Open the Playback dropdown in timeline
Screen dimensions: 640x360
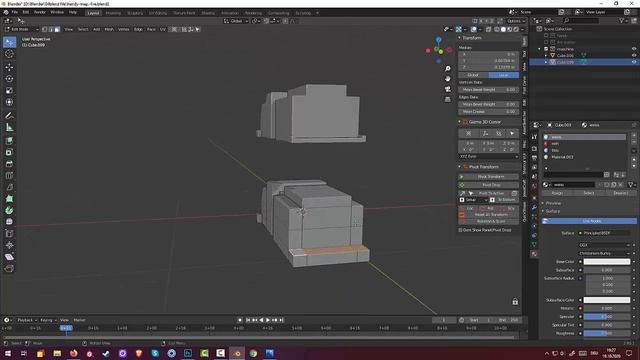tap(27, 320)
